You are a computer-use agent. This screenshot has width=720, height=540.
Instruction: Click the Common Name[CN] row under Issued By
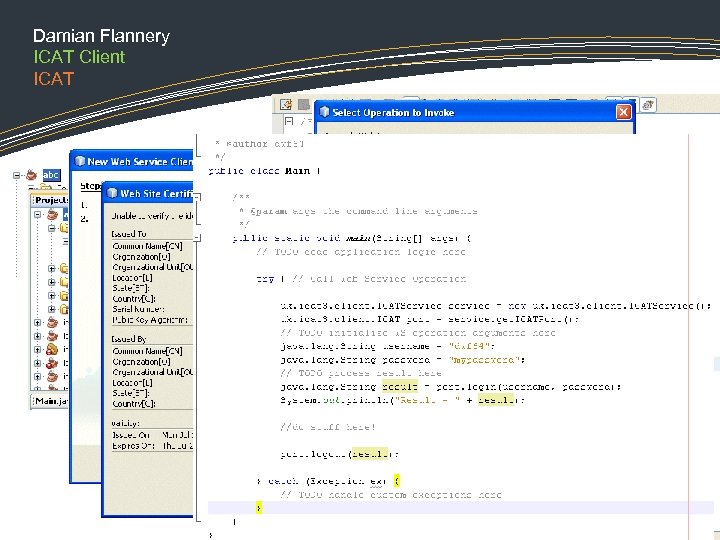pyautogui.click(x=147, y=351)
